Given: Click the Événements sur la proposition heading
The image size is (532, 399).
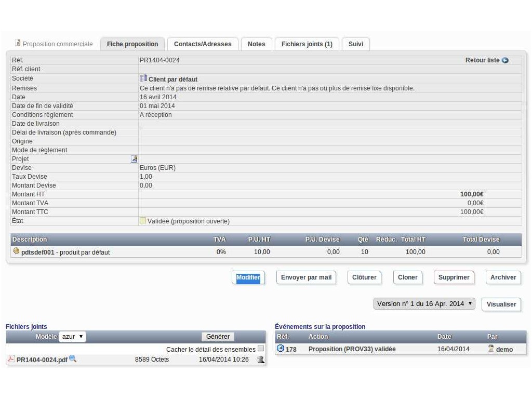Looking at the screenshot, I should (320, 326).
